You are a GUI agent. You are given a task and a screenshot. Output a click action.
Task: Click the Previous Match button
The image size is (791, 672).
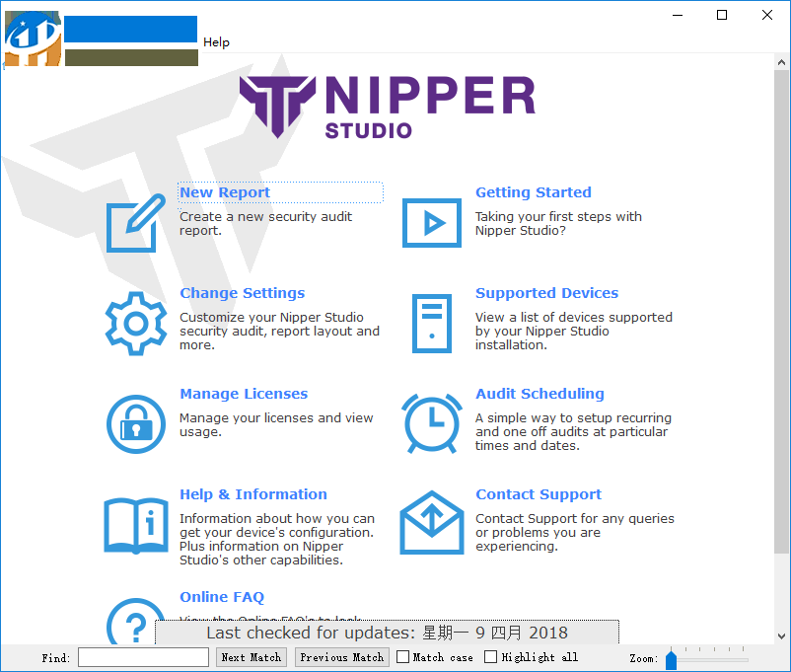click(341, 657)
